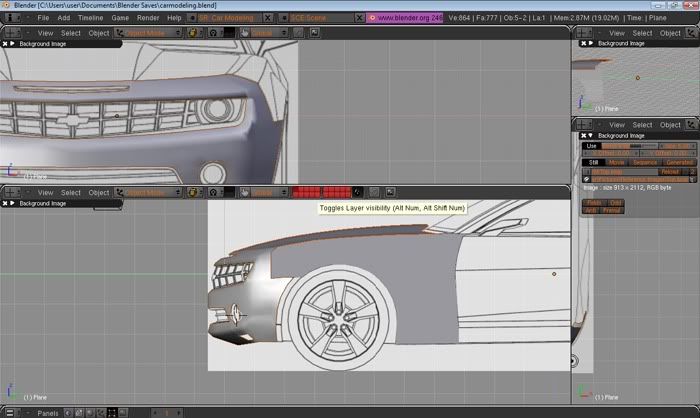Open Object Mode dropdown in lower 3D view
The width and height of the screenshot is (700, 418).
(x=148, y=192)
